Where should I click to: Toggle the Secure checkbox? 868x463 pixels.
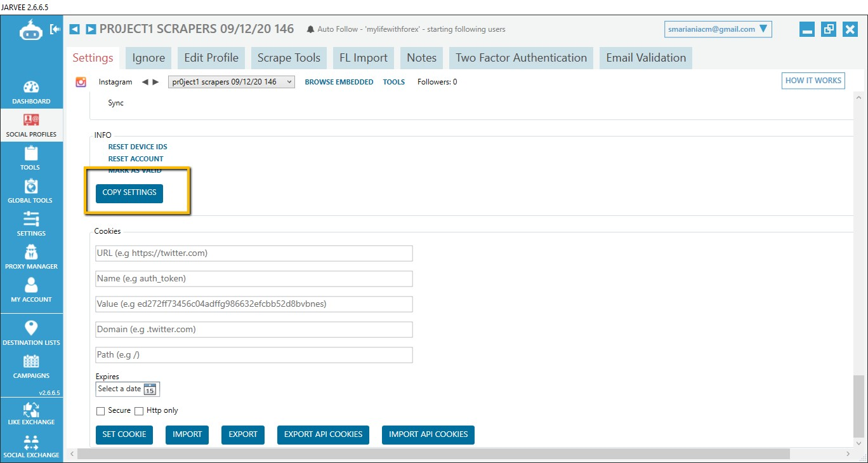pos(100,411)
